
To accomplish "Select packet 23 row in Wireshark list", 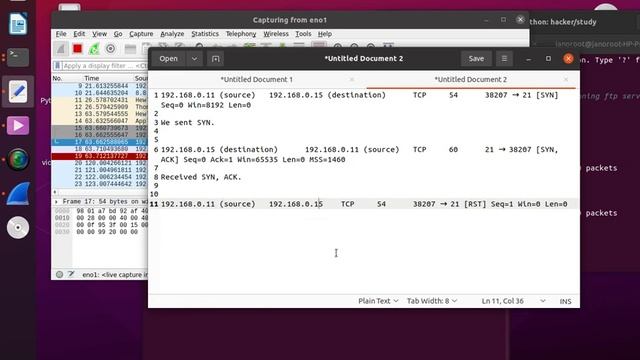I will click(x=100, y=184).
